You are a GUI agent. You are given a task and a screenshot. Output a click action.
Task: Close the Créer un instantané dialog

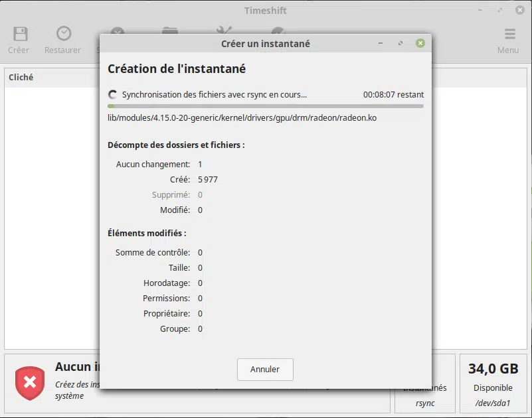[420, 43]
